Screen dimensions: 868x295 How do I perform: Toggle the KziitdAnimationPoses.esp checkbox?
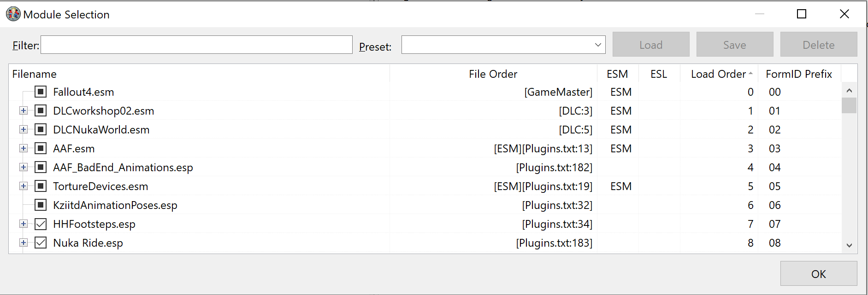tap(41, 205)
